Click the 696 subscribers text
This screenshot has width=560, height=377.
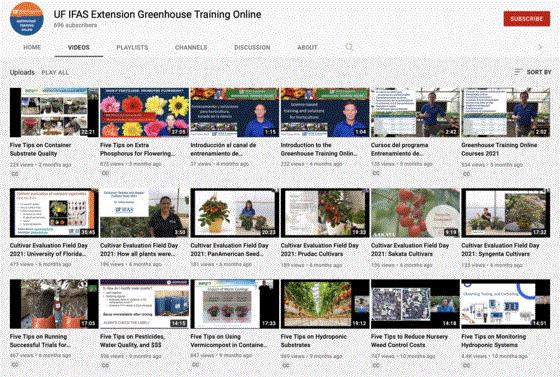click(x=75, y=25)
